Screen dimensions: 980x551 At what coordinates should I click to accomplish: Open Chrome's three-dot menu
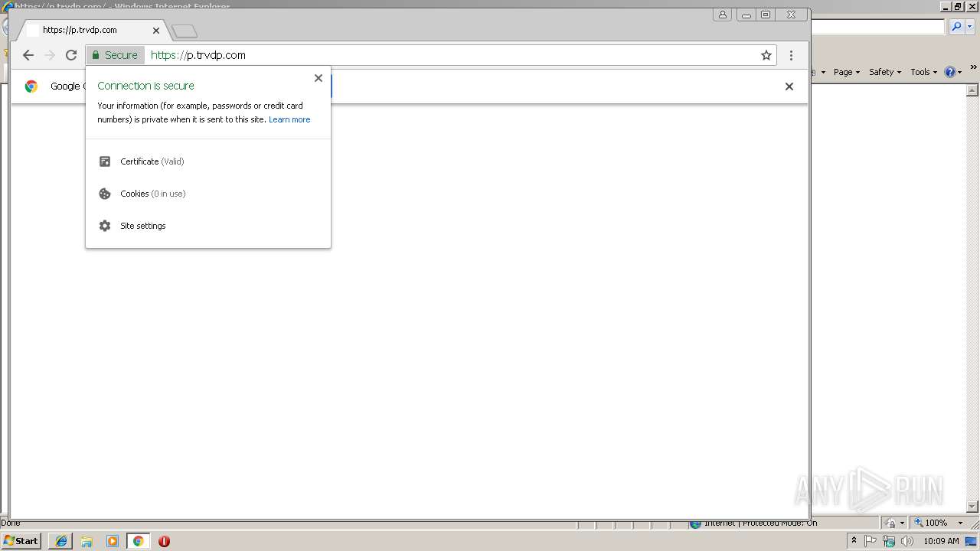click(x=791, y=55)
